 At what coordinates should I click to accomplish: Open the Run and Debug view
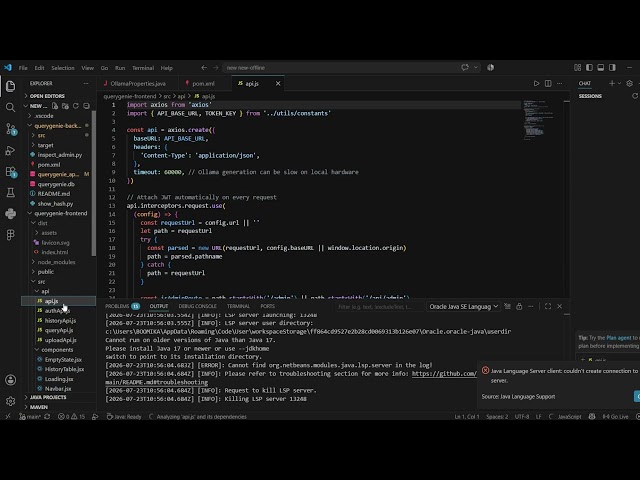coord(11,151)
